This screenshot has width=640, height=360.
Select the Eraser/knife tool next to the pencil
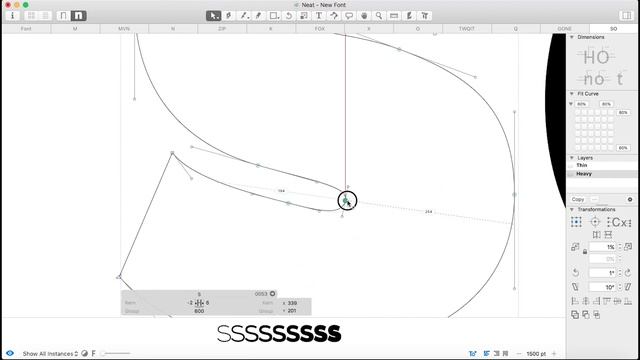[258, 16]
